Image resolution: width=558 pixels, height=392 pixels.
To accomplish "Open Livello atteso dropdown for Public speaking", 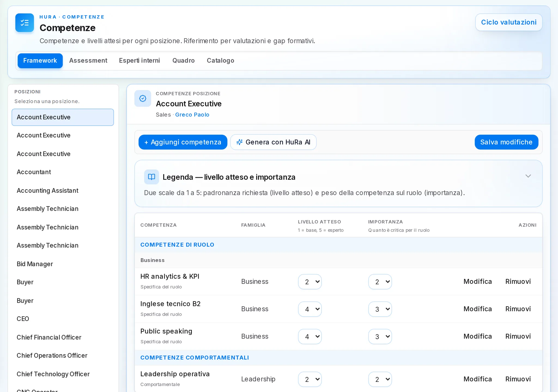I will [x=310, y=337].
